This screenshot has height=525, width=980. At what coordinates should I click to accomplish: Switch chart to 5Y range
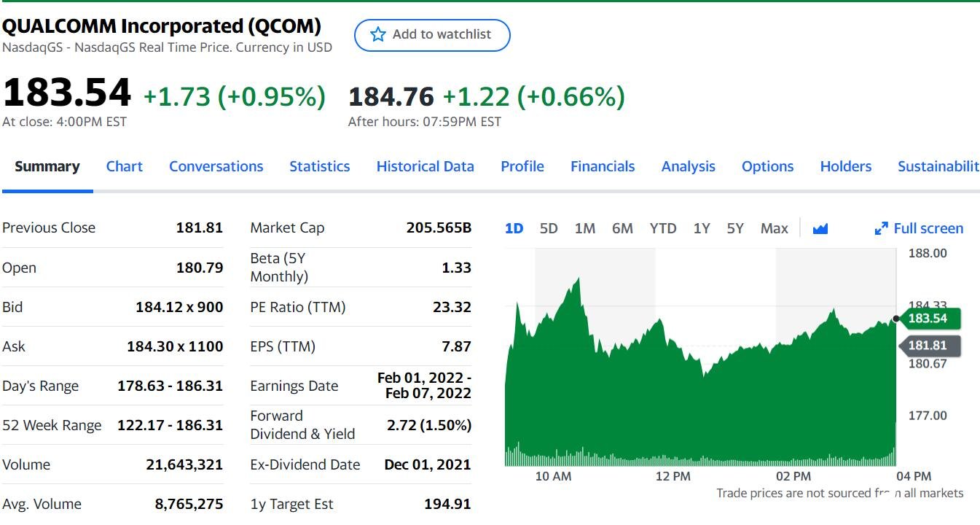[735, 228]
